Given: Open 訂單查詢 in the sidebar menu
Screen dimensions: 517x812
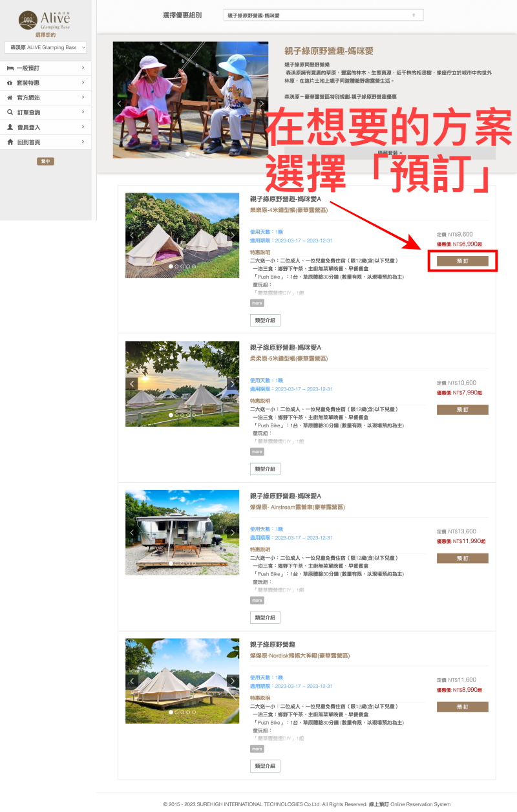Looking at the screenshot, I should [x=45, y=112].
